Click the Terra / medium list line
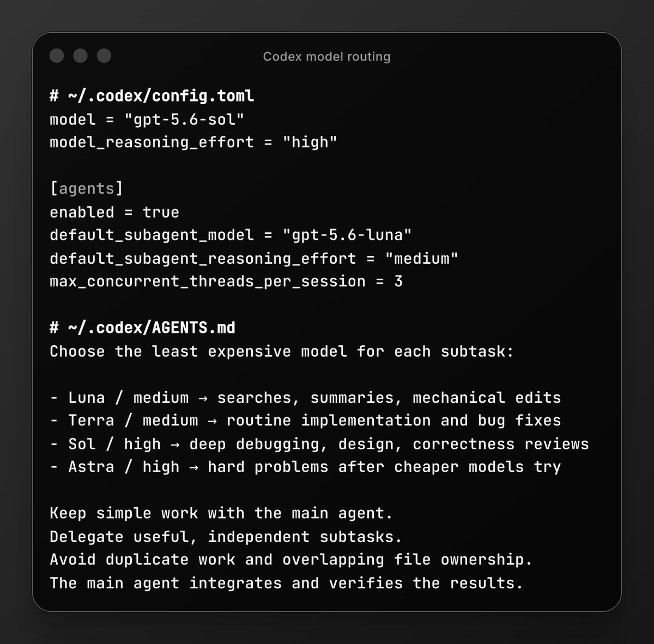The image size is (654, 644). click(x=305, y=420)
